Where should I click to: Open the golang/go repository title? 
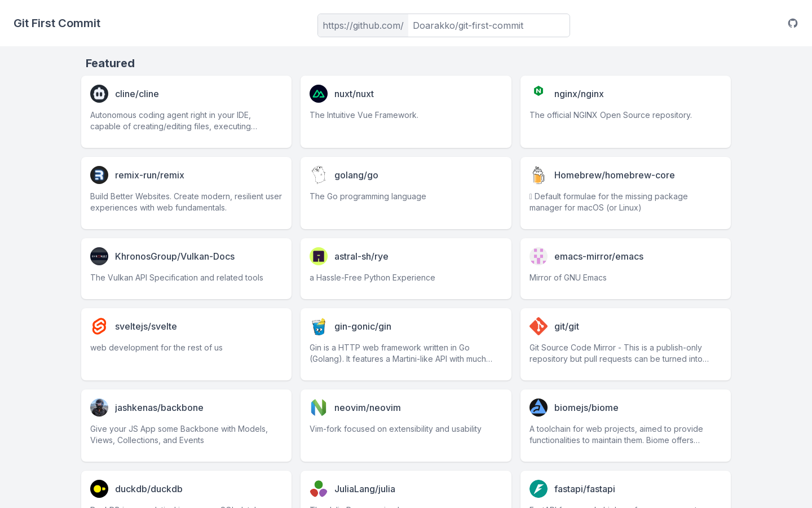356,175
